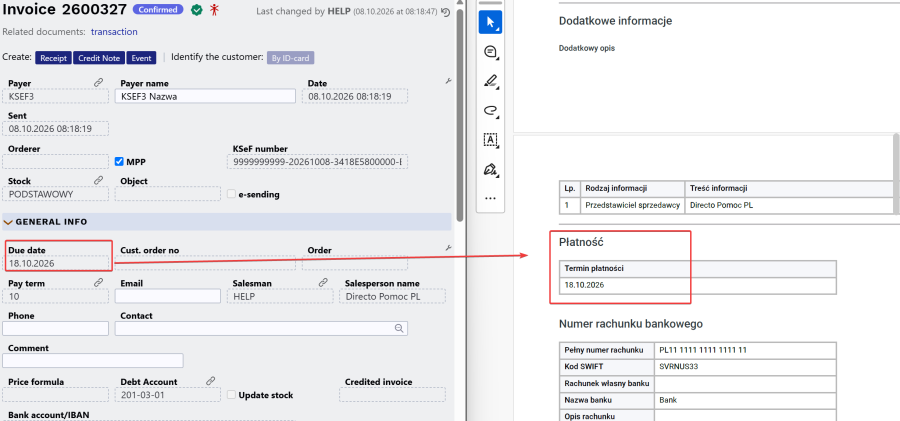
Task: Click the Contact input field
Action: pos(261,329)
